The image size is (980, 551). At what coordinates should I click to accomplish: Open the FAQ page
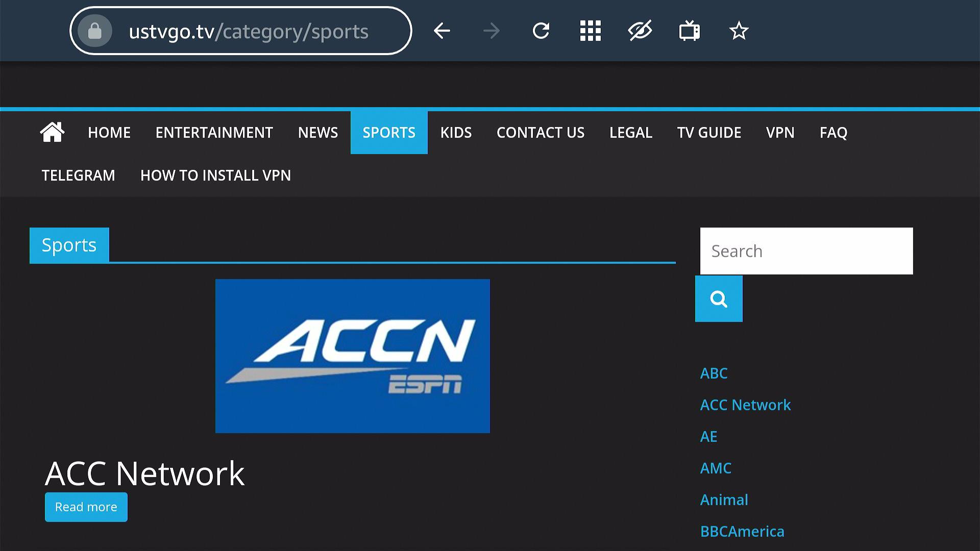point(834,133)
